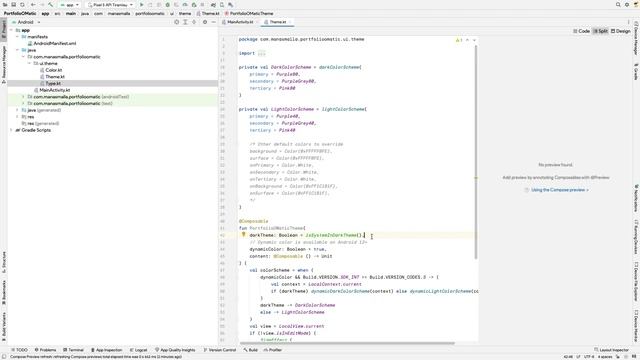Click the Sync Project with Gradle icon
The height and width of the screenshot is (360, 640).
[x=213, y=4]
